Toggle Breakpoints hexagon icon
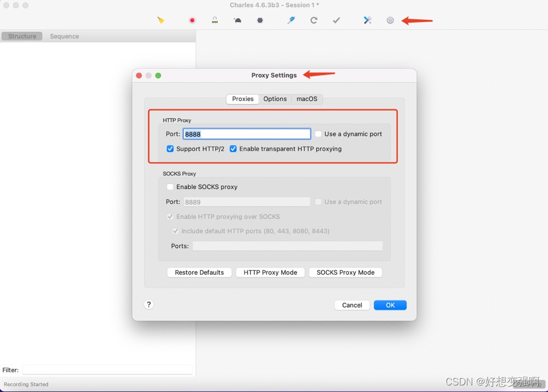The image size is (548, 392). pyautogui.click(x=260, y=20)
